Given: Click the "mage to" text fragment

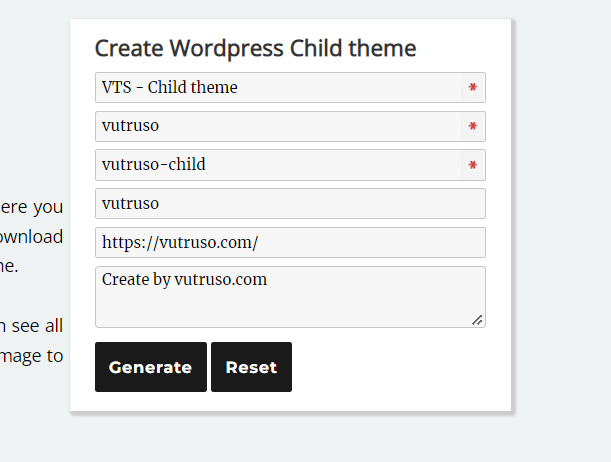Looking at the screenshot, I should coord(32,355).
